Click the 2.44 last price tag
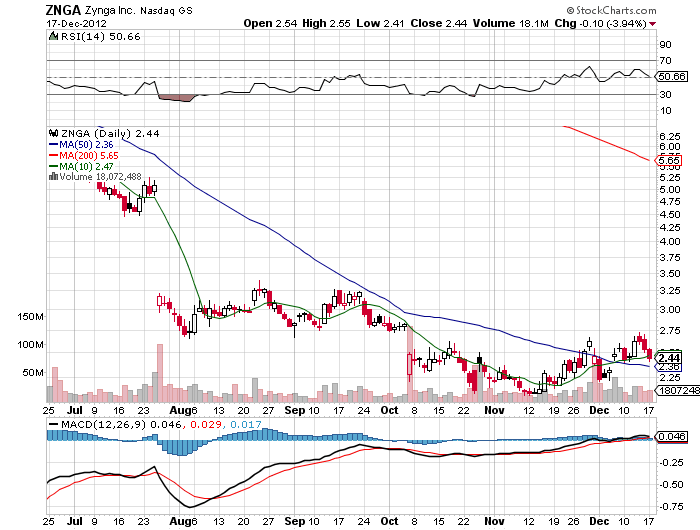This screenshot has width=700, height=530. tap(668, 358)
